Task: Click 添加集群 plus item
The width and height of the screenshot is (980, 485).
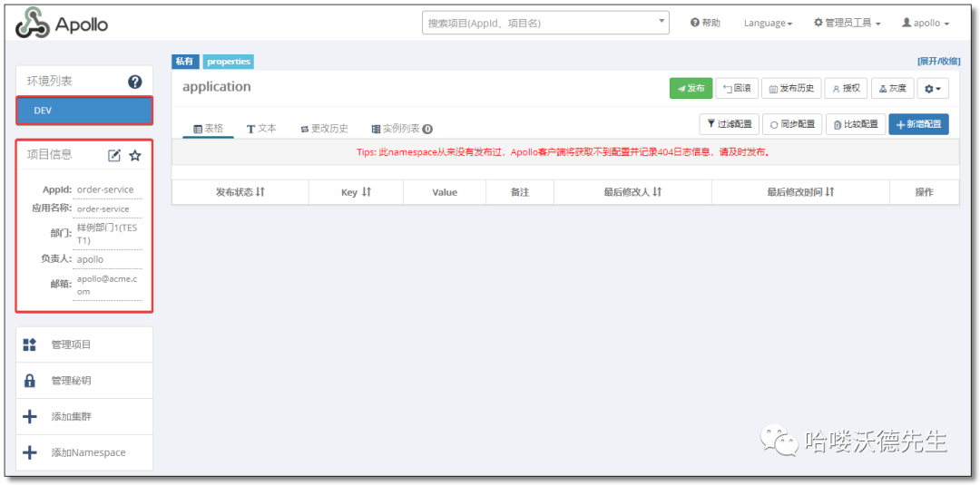Action: click(83, 416)
